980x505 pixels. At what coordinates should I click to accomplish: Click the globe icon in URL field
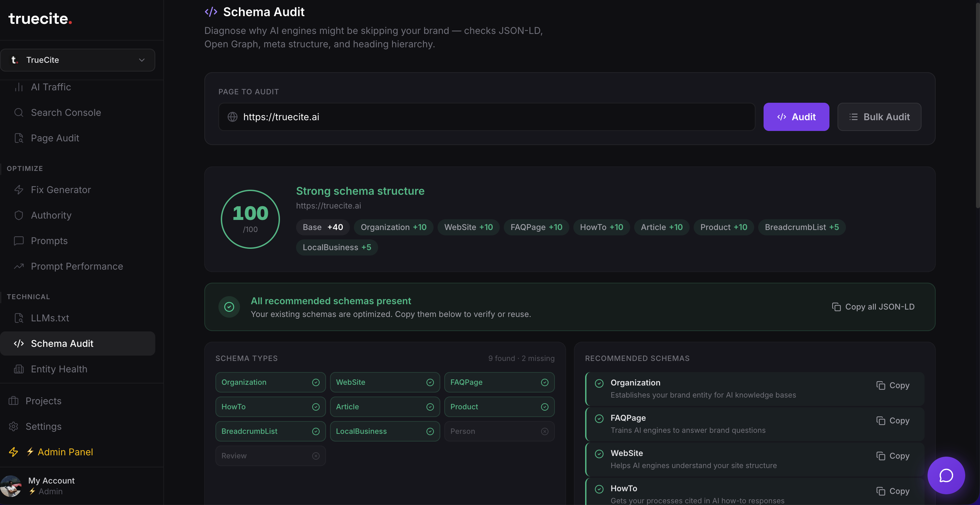tap(233, 117)
